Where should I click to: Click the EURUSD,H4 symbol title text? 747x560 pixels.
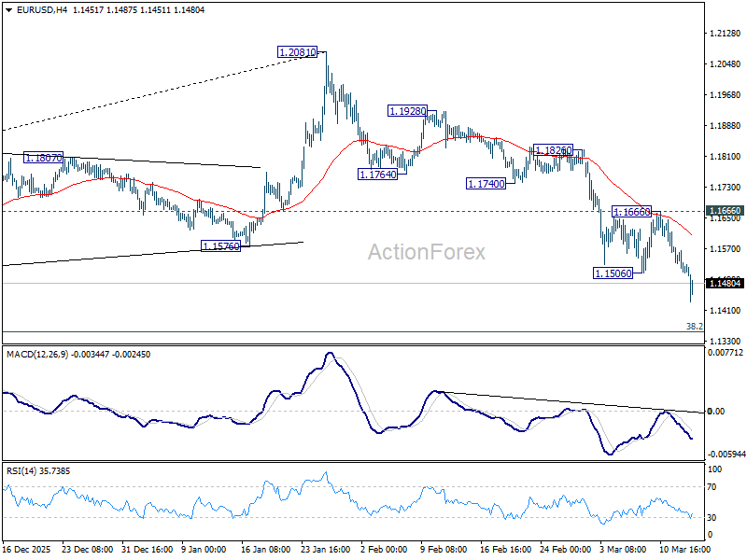[x=42, y=10]
